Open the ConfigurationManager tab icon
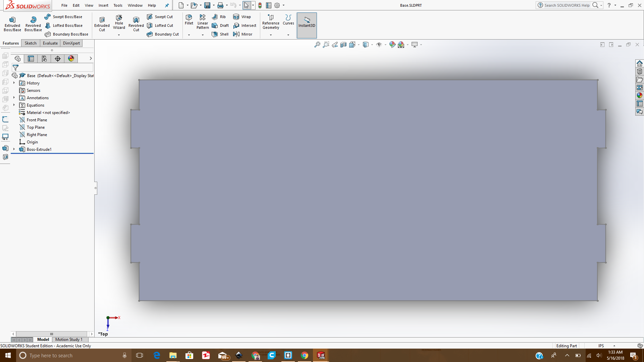644x362 pixels. (44, 59)
